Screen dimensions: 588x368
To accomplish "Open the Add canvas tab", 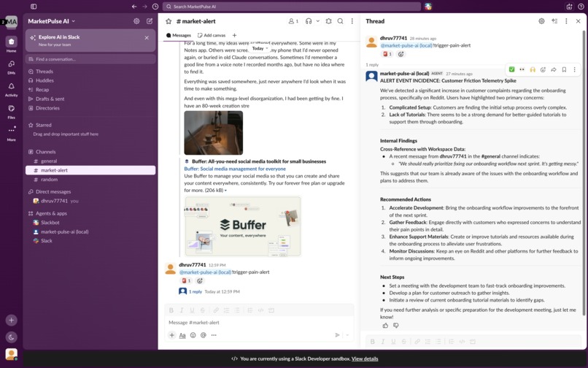I will tap(212, 35).
